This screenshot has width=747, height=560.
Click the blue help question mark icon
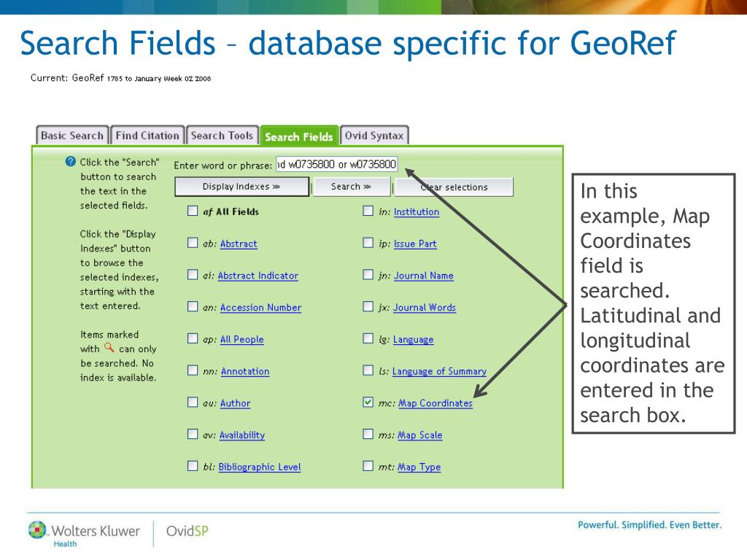71,161
